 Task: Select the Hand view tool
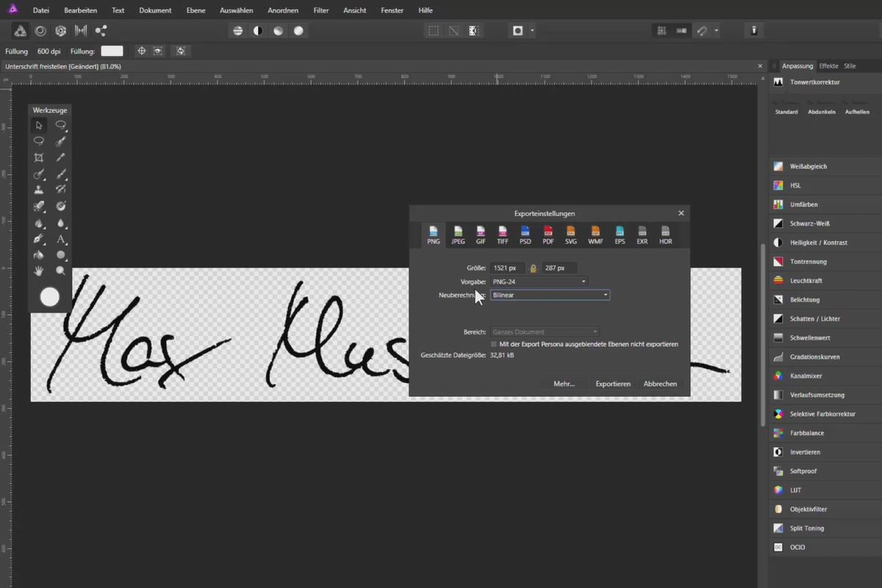point(39,271)
